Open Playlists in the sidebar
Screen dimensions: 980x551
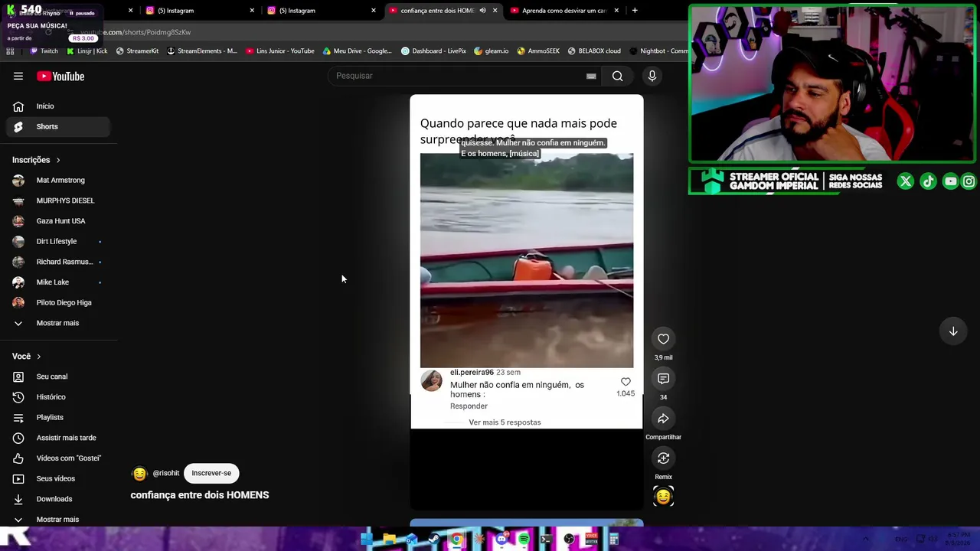pos(57,418)
